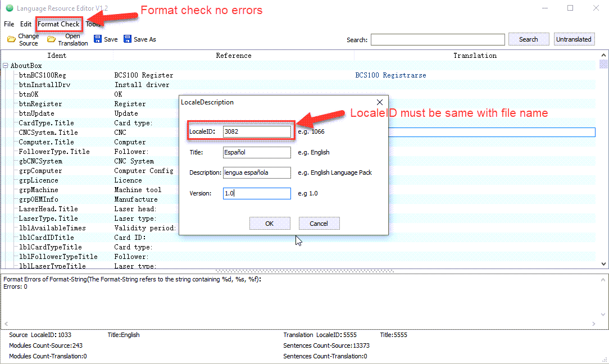The image size is (609, 364).
Task: Maximize the Language Resource Editor window
Action: 570,8
